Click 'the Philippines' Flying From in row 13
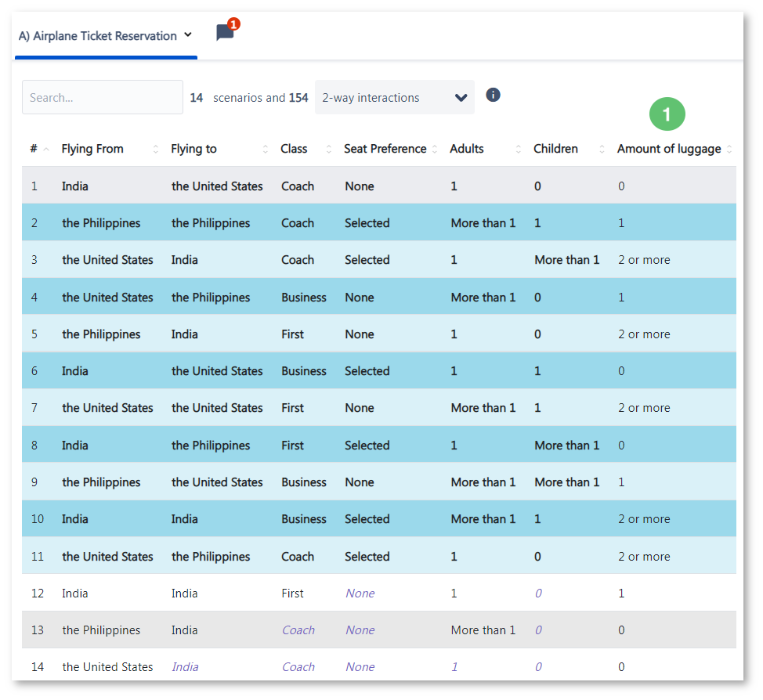The height and width of the screenshot is (700, 763). (101, 630)
